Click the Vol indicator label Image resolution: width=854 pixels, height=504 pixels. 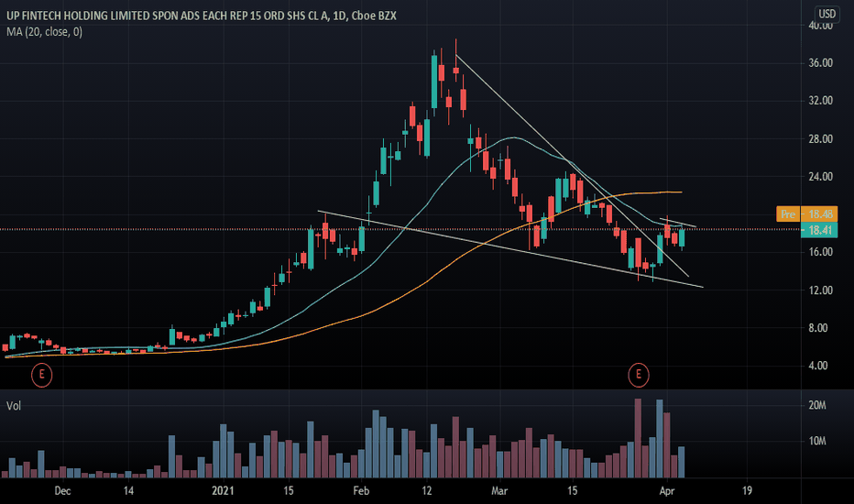(x=14, y=406)
